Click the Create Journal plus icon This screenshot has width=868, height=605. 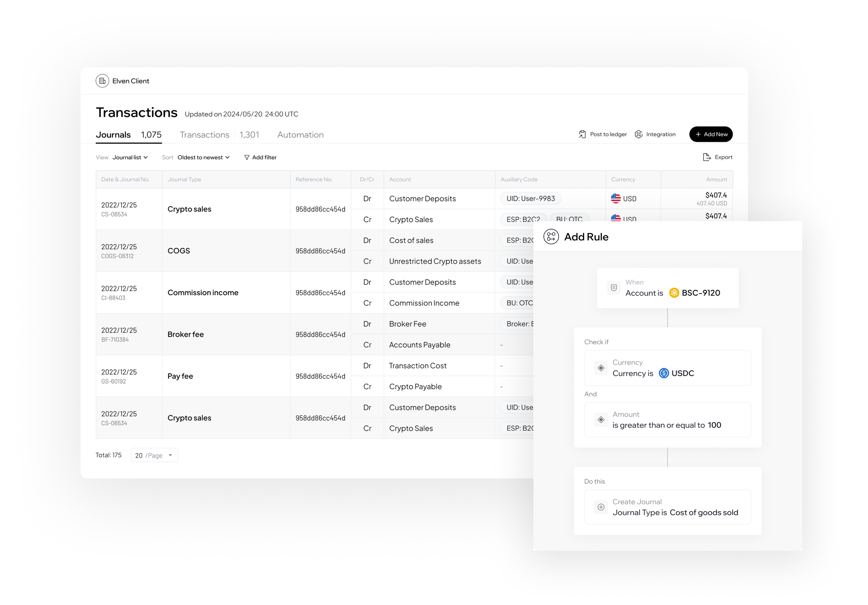601,507
